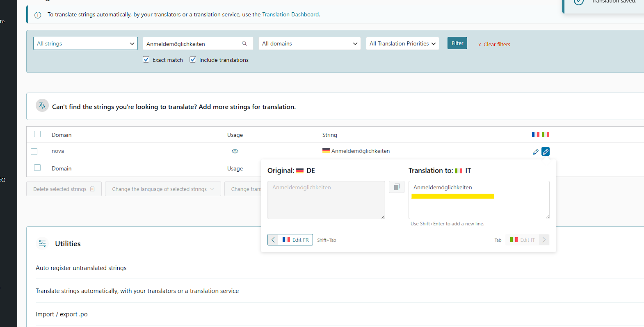This screenshot has height=327, width=644.
Task: Open Auto register untranslated strings section
Action: pyautogui.click(x=81, y=268)
